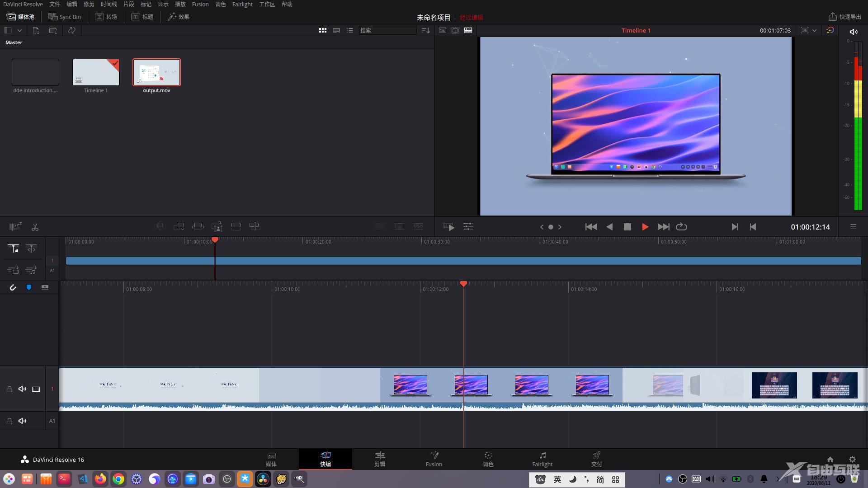Click the media pool search field
868x488 pixels.
pyautogui.click(x=387, y=30)
